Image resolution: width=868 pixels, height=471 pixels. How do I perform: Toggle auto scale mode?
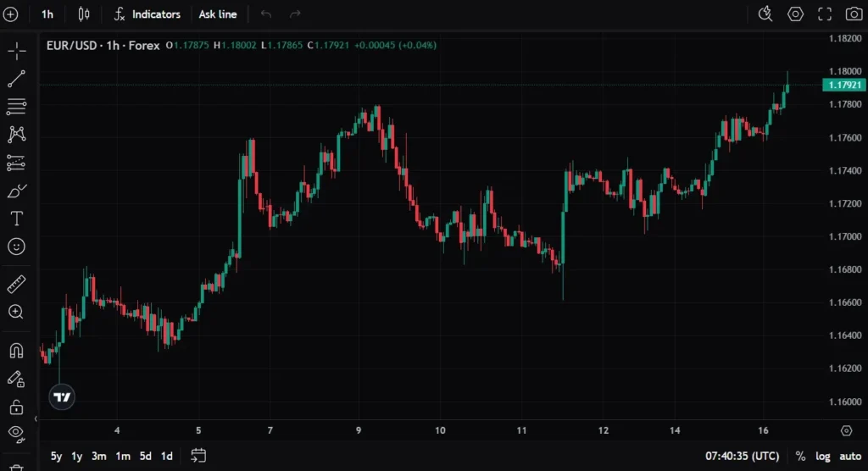pos(850,457)
